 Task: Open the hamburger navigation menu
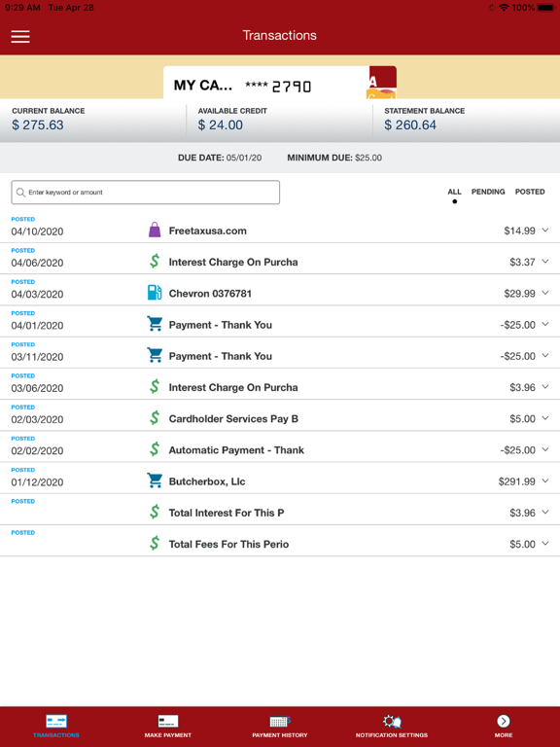coord(20,37)
